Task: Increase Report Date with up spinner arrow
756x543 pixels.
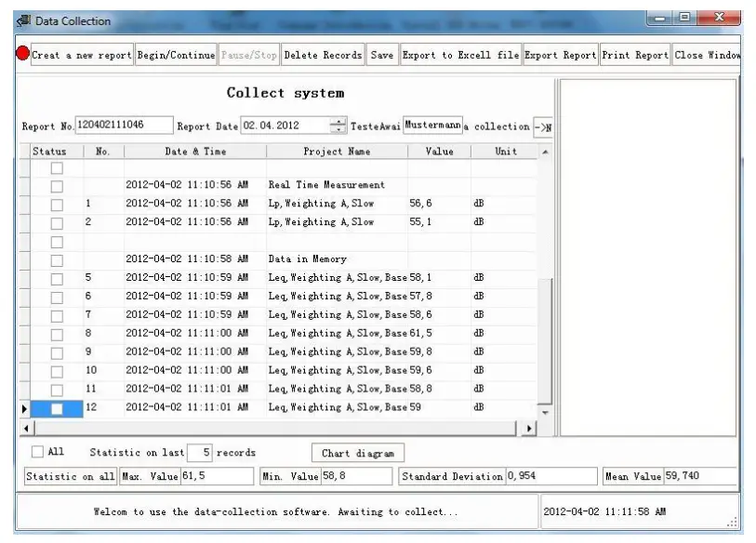Action: tap(338, 121)
